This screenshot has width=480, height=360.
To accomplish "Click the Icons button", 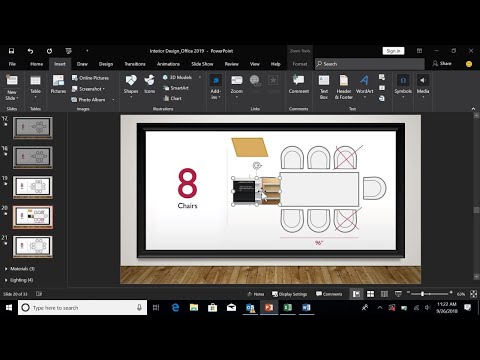I will pyautogui.click(x=149, y=84).
